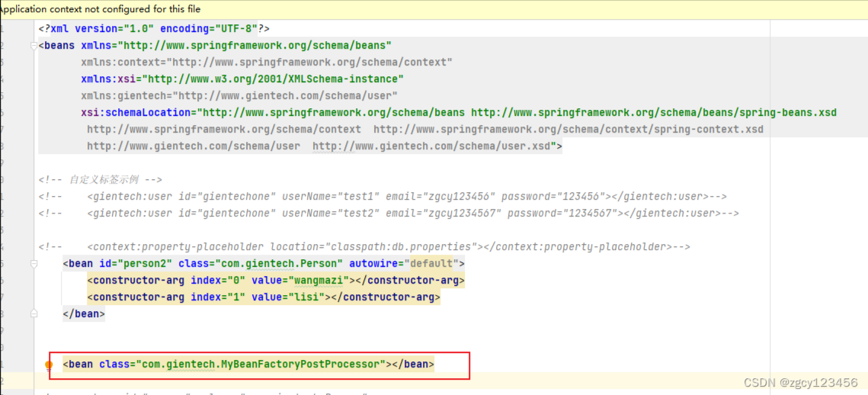The image size is (868, 395).
Task: Click the orange intention lightbulb icon
Action: [x=49, y=365]
